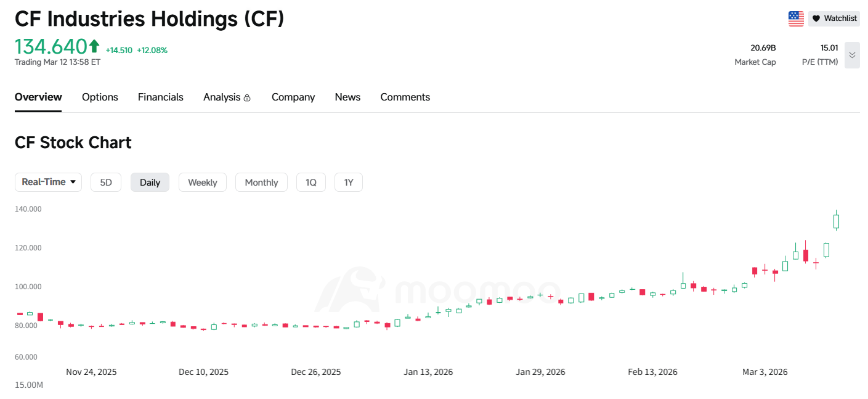The width and height of the screenshot is (868, 399).
Task: Click the heart icon beside Watchlist
Action: [816, 19]
